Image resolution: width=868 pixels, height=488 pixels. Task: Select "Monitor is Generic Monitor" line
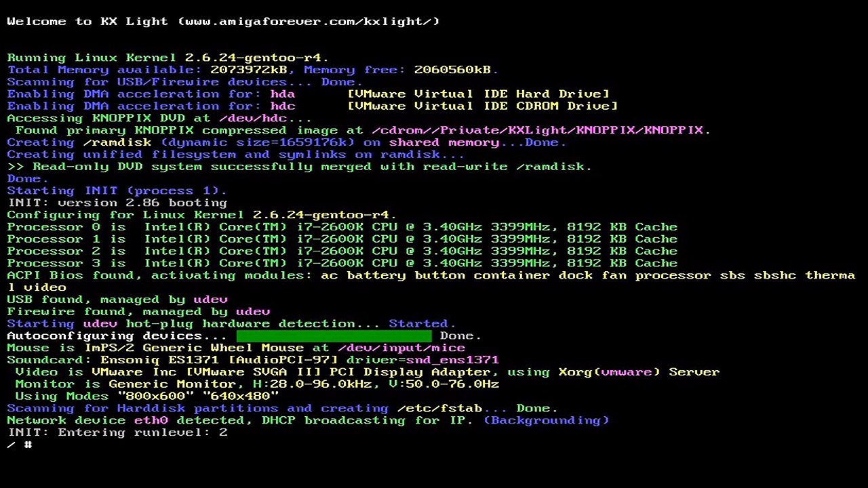point(257,384)
